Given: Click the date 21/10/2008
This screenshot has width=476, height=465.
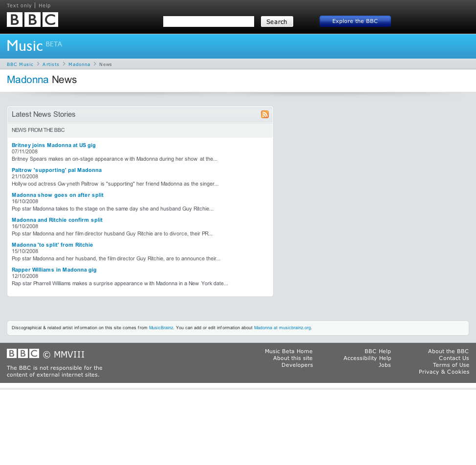Looking at the screenshot, I should pos(25,176).
